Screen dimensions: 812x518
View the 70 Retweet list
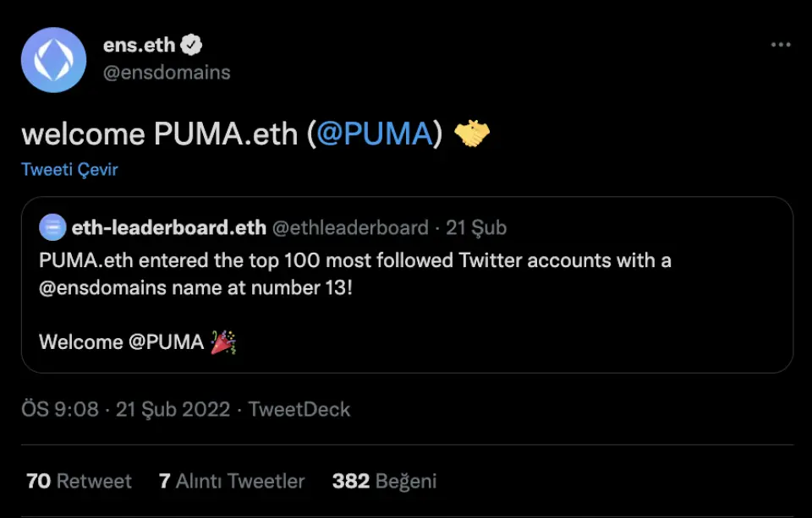tap(79, 482)
